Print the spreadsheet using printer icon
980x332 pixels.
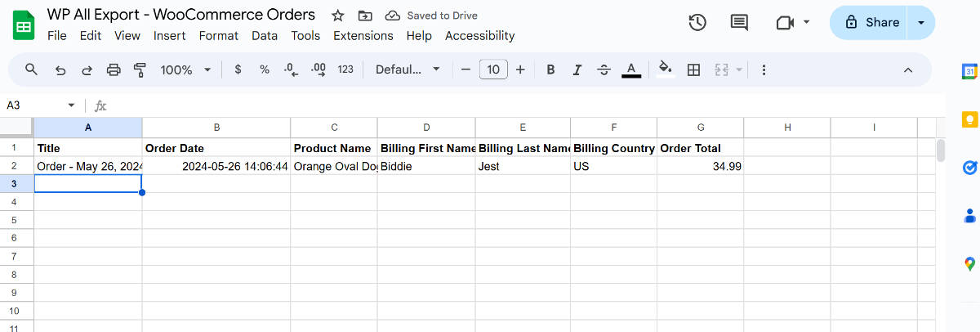pos(114,70)
